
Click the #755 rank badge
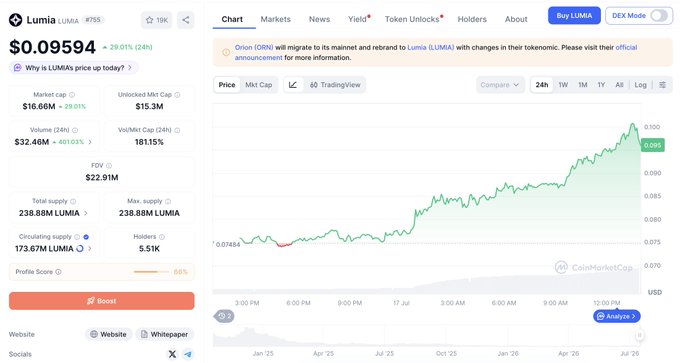tap(93, 20)
